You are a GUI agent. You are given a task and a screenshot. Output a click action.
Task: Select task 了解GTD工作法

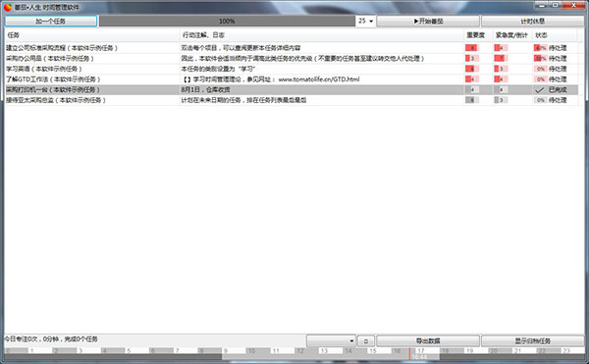(53, 79)
